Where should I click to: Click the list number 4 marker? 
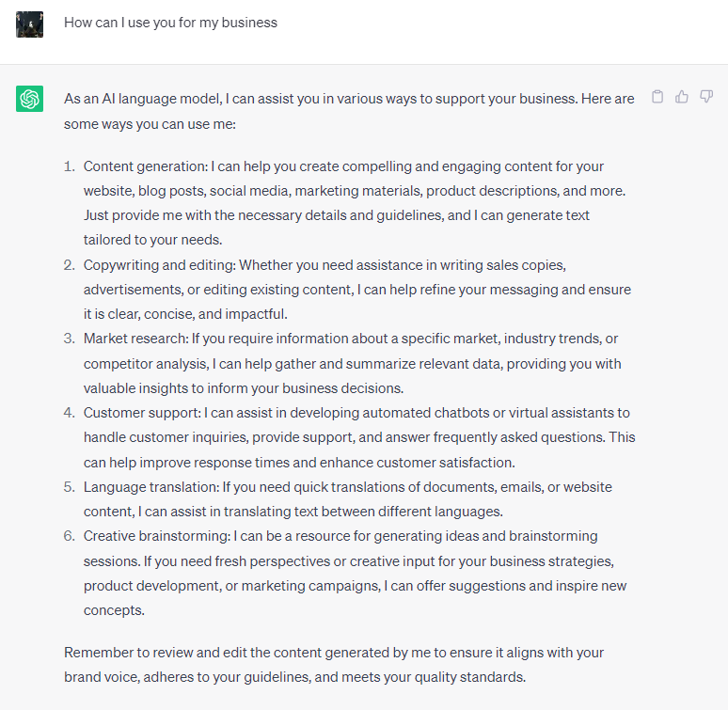(x=69, y=413)
